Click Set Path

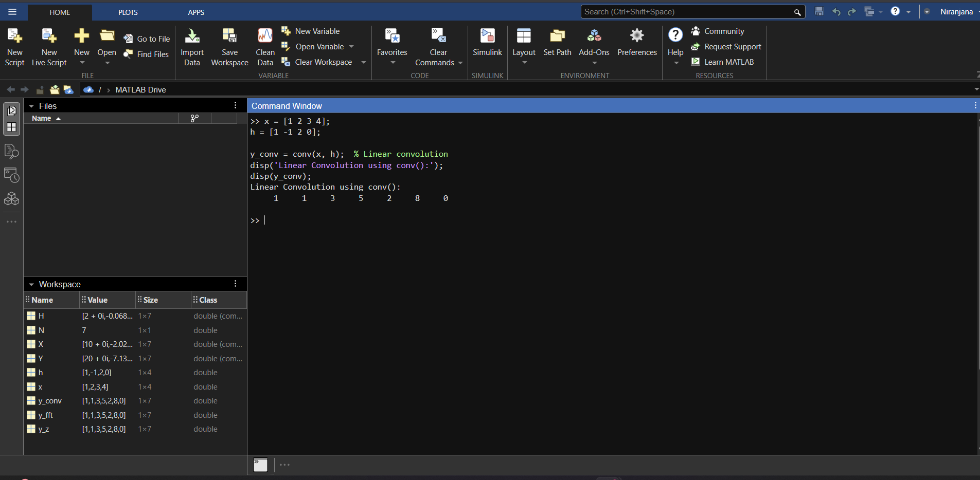point(557,43)
